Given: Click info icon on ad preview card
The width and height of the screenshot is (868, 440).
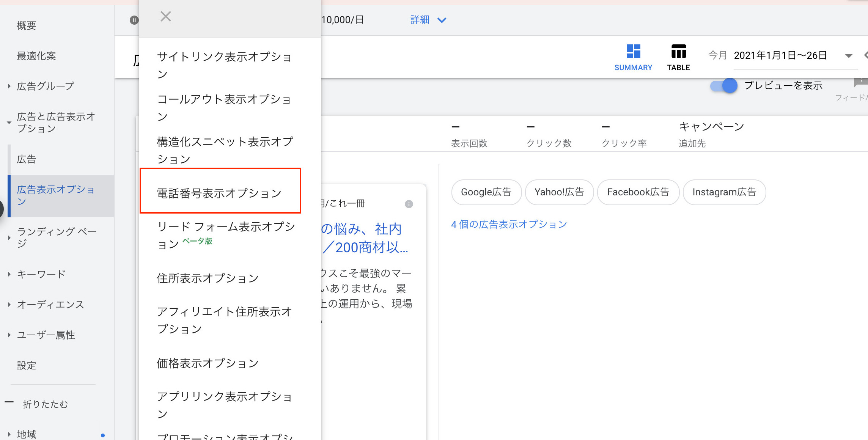Looking at the screenshot, I should (x=409, y=204).
